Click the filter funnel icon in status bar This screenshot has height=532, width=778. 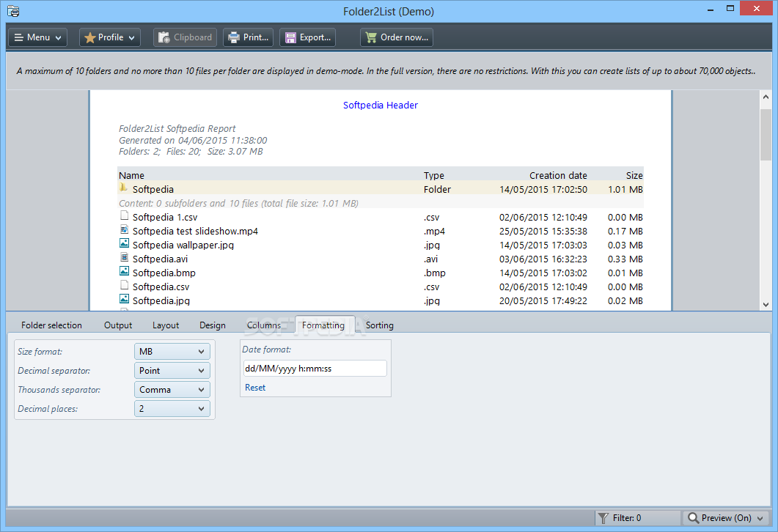603,518
